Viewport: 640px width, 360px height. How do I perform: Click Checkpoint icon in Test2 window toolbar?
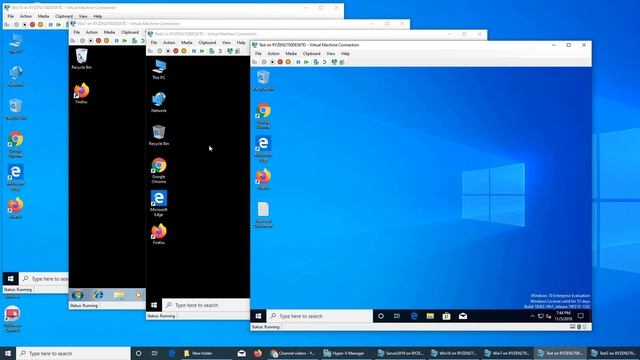[211, 51]
